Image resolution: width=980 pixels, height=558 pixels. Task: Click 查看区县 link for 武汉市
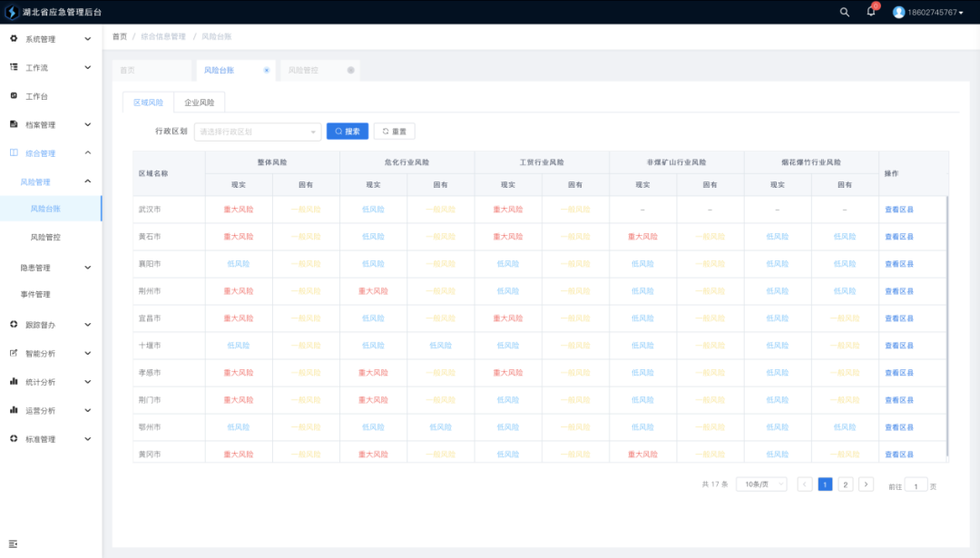tap(899, 210)
